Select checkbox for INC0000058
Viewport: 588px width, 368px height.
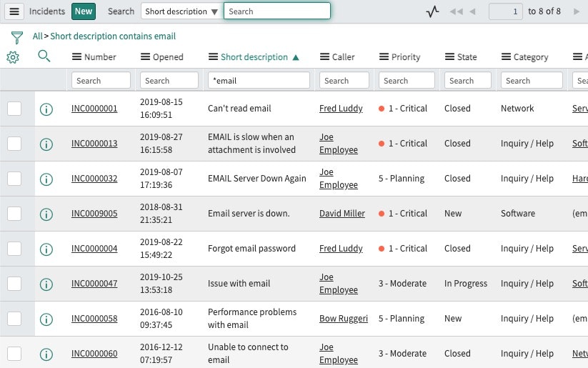[14, 319]
